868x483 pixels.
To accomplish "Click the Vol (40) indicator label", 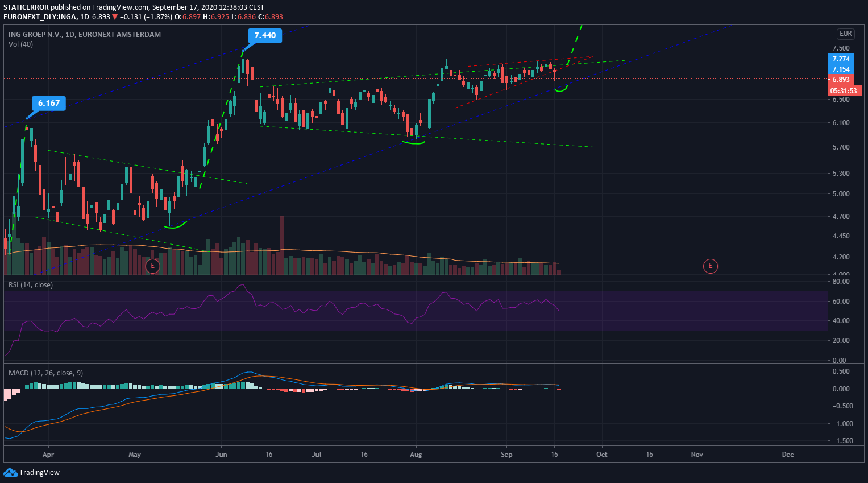I will point(20,44).
